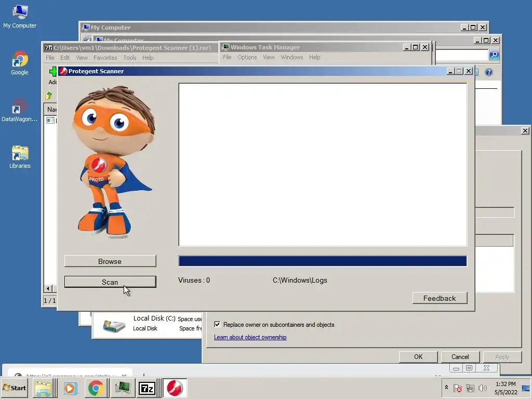The width and height of the screenshot is (532, 399).
Task: Start scan with the Scan button
Action: tap(110, 282)
